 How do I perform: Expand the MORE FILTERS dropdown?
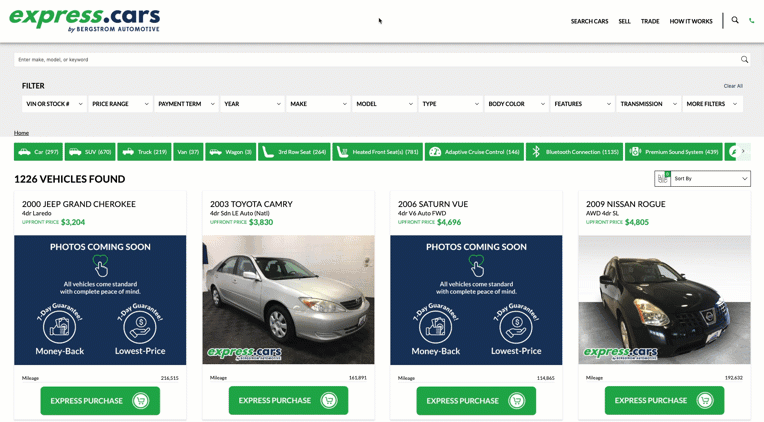coord(713,104)
